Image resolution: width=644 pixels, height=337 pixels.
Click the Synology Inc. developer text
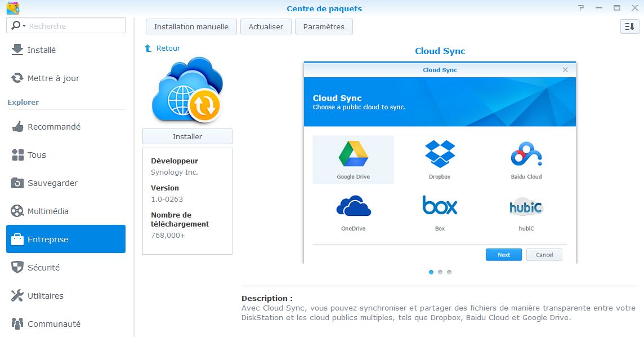[x=175, y=172]
